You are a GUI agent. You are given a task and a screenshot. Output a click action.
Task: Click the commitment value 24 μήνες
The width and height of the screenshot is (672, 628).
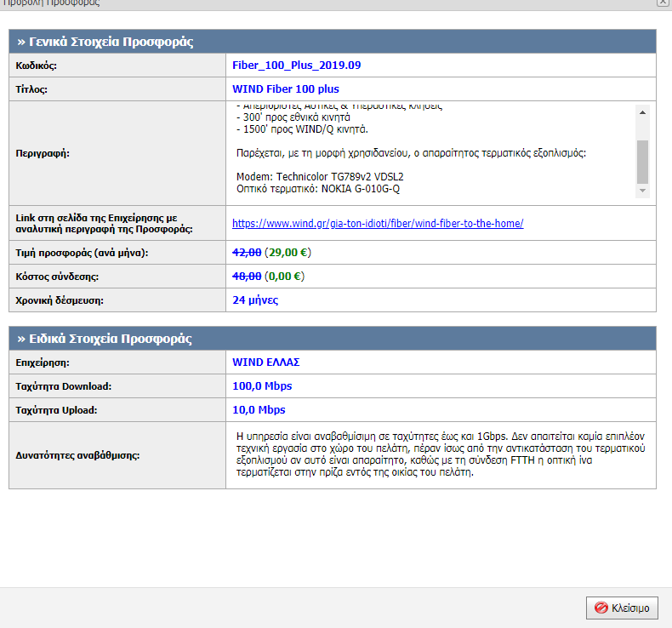pyautogui.click(x=255, y=300)
